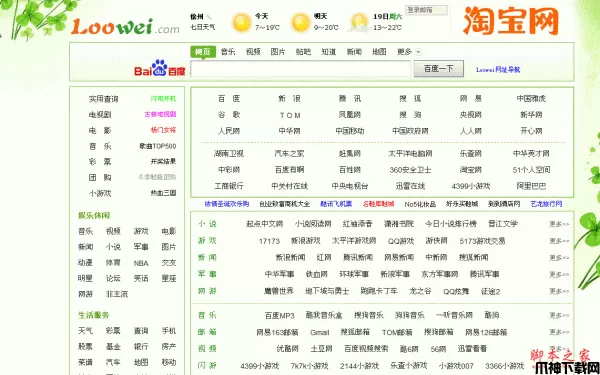600x375 pixels.
Task: Open the 实用查询 sidebar link
Action: (x=103, y=99)
